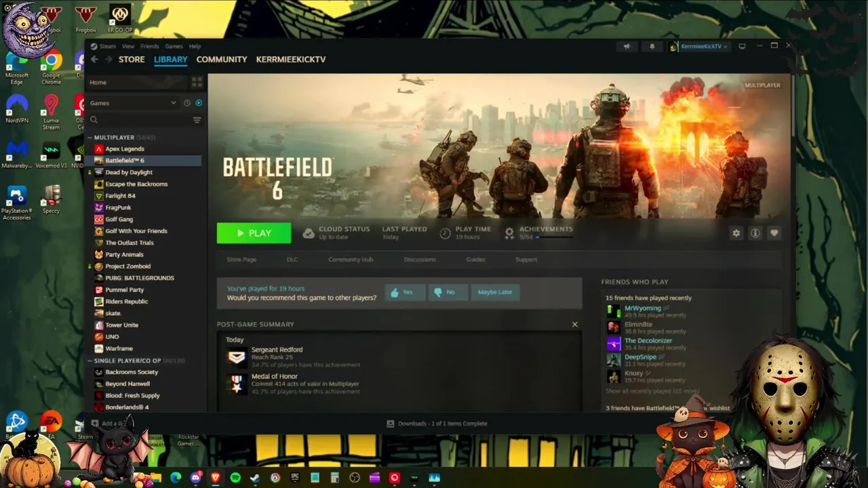868x488 pixels.
Task: Switch to Big Picture mode monitor icon
Action: (x=742, y=46)
